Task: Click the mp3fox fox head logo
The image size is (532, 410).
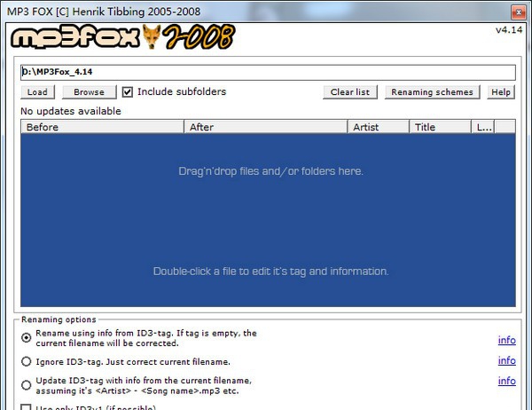Action: pos(152,36)
